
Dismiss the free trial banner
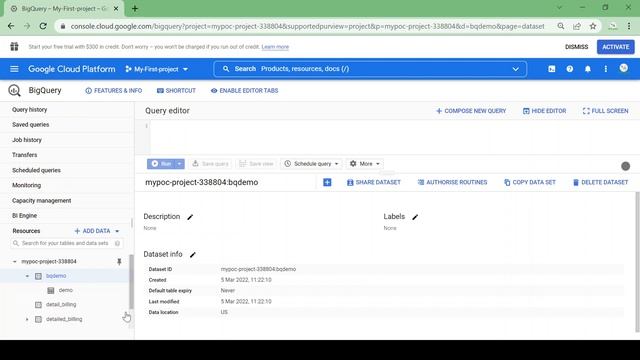(x=576, y=47)
